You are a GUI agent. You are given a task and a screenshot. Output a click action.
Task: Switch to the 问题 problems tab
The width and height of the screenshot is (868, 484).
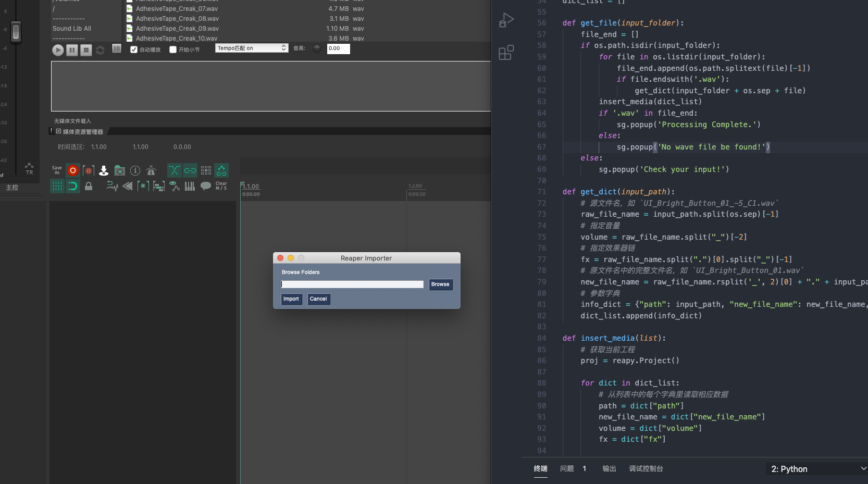coord(567,469)
